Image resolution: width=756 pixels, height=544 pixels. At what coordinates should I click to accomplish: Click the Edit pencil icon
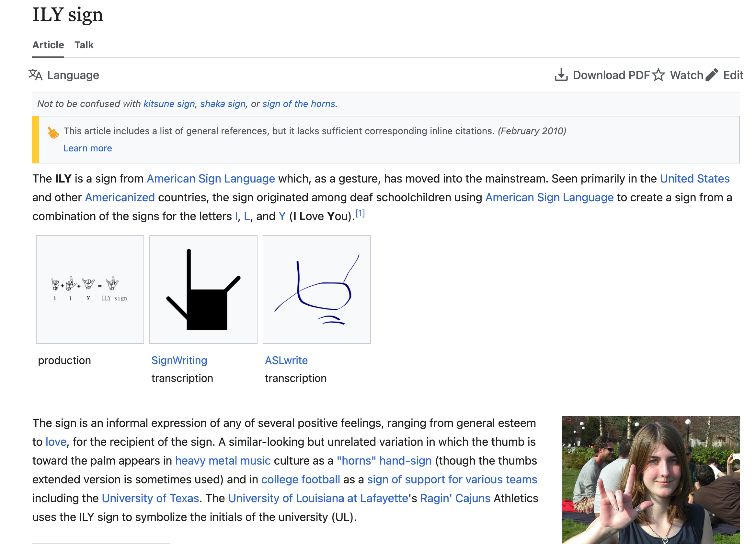pyautogui.click(x=712, y=75)
